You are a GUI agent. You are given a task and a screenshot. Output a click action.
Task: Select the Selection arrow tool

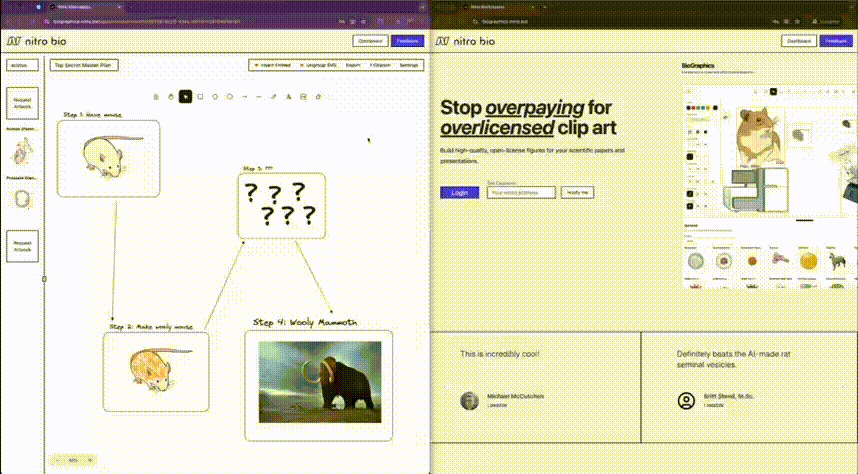(x=185, y=97)
